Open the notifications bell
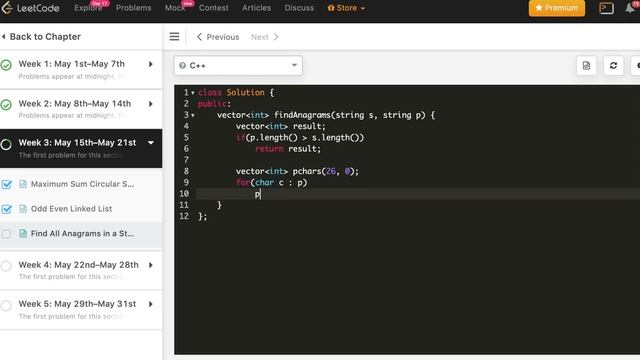The image size is (640, 360). pos(631,8)
